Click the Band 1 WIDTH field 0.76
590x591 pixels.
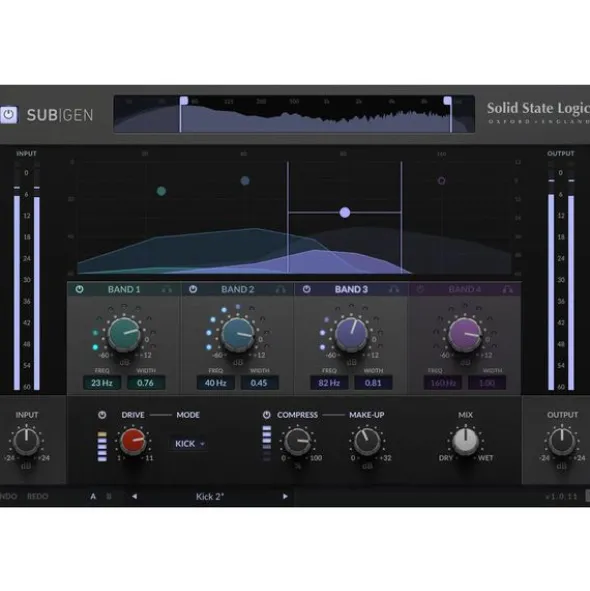146,383
